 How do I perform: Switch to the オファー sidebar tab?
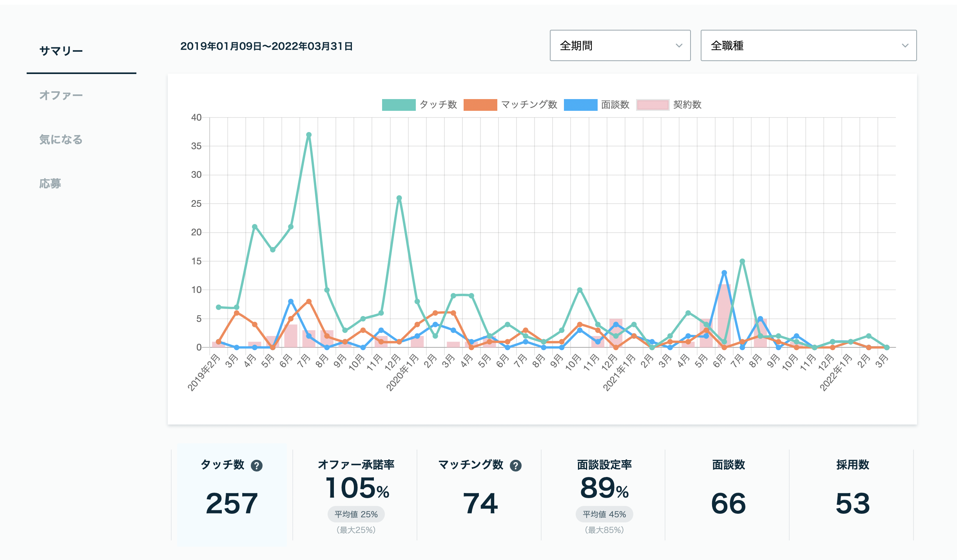[x=61, y=95]
